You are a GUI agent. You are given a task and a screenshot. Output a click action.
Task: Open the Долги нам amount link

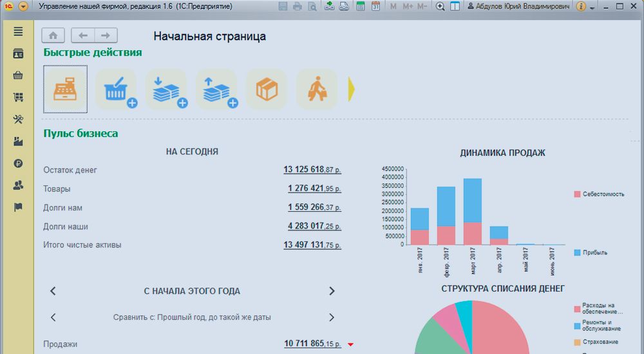[314, 207]
